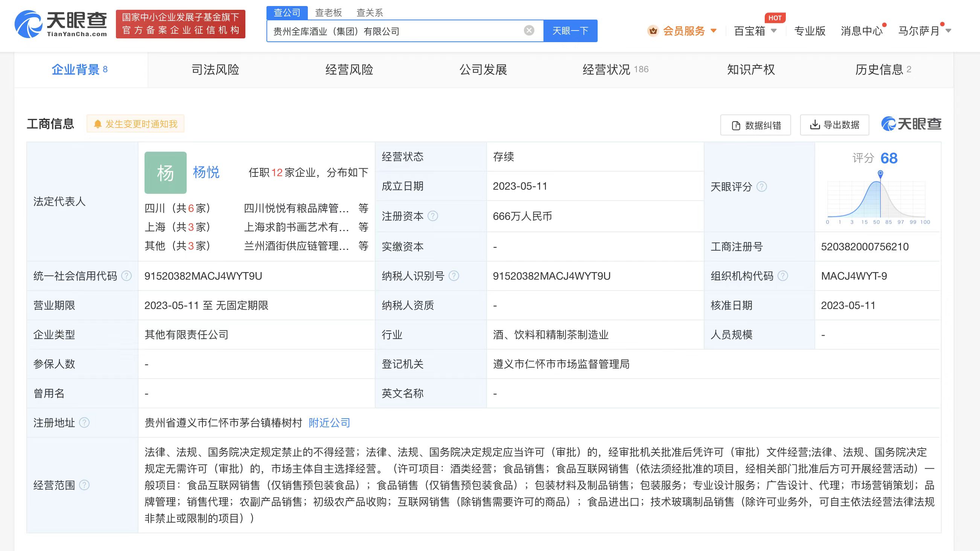This screenshot has width=980, height=551.
Task: Click the 天眼一下 search button
Action: coord(570,31)
